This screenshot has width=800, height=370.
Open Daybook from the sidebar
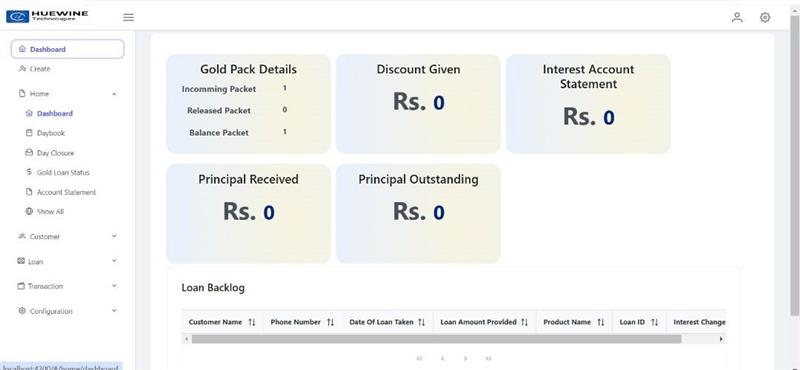coord(51,133)
